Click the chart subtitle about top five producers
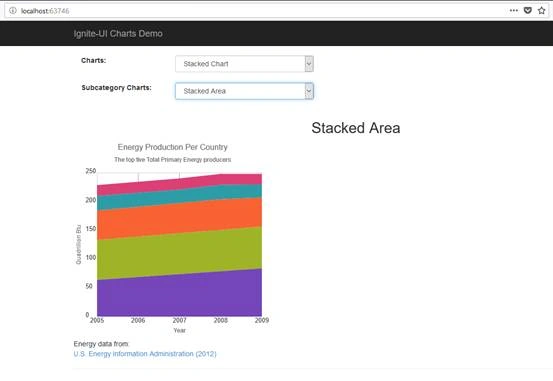 pyautogui.click(x=172, y=160)
